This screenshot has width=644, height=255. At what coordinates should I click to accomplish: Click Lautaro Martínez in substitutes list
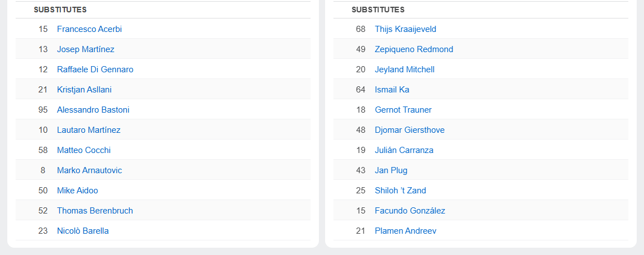tap(88, 130)
